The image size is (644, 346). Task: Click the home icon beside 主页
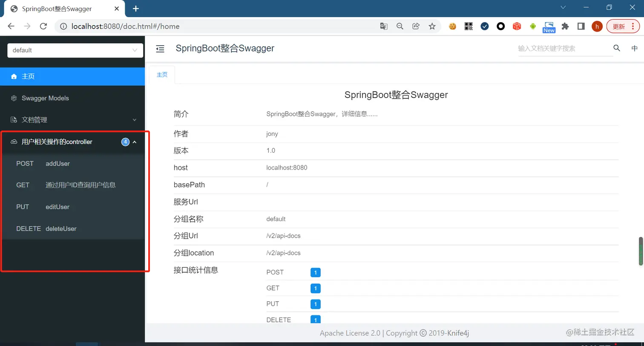point(14,76)
